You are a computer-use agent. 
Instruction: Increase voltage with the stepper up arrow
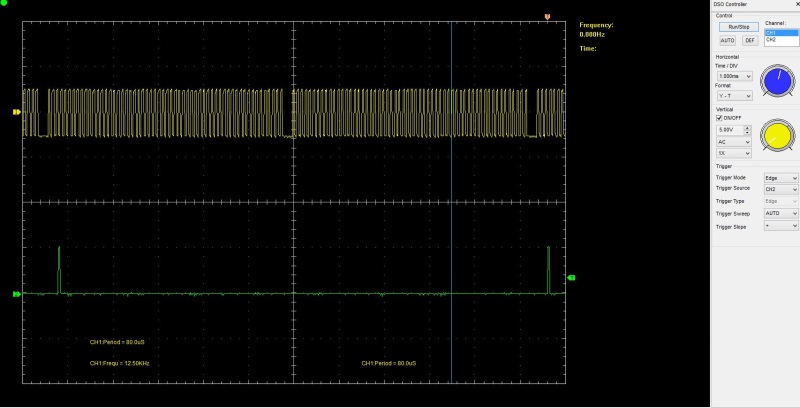coord(747,128)
